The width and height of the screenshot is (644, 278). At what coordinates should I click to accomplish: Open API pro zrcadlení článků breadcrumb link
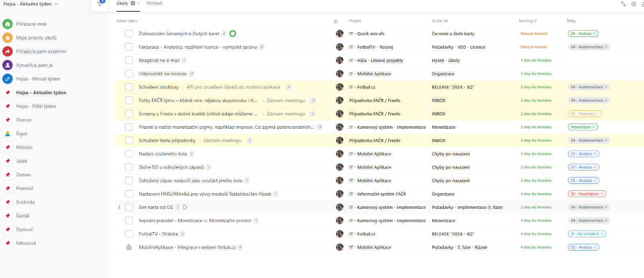click(233, 87)
